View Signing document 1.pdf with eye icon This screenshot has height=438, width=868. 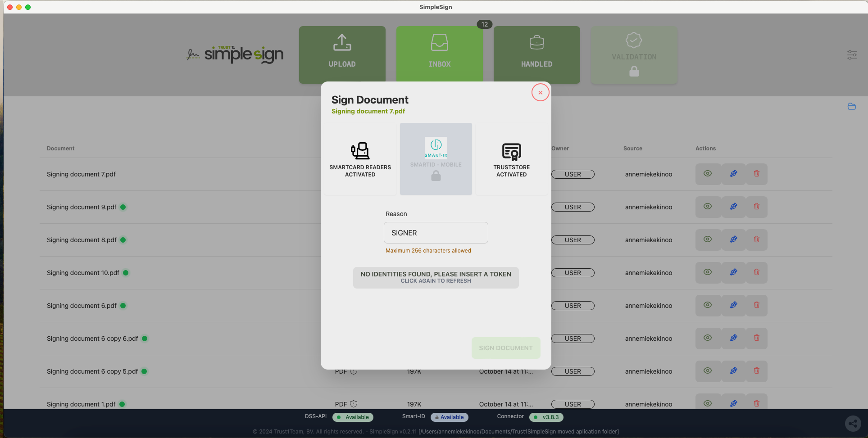click(708, 403)
